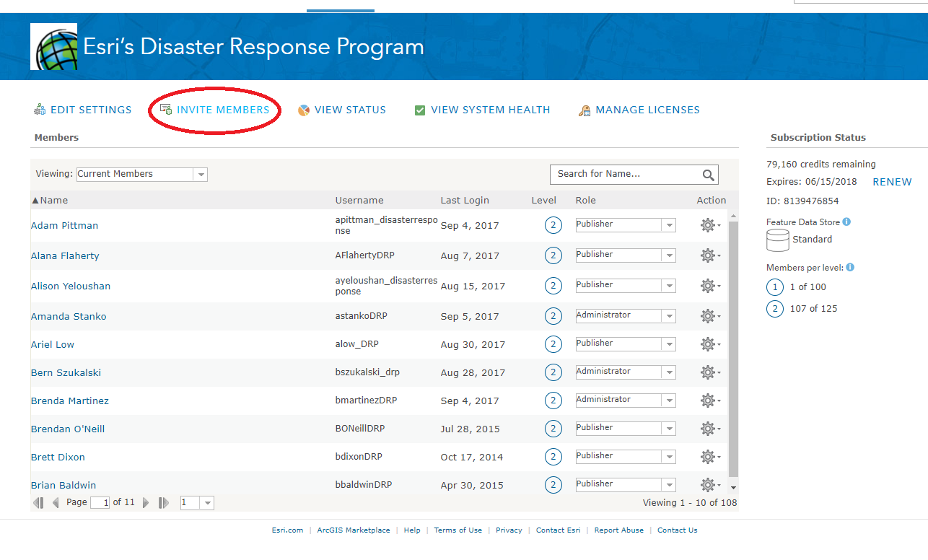This screenshot has width=928, height=560.
Task: Click the Level 2 members circle badge in sidebar
Action: 775,309
